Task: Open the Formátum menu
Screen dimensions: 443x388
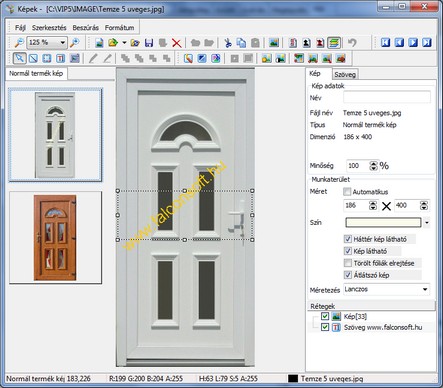Action: 120,28
